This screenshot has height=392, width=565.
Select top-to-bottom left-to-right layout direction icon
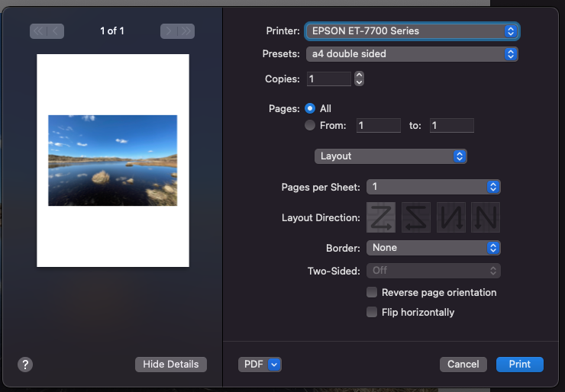(450, 217)
